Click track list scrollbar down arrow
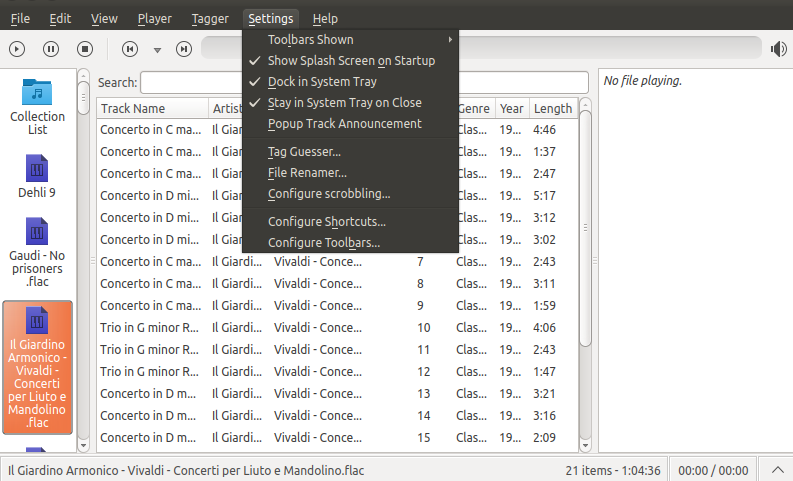793x481 pixels. [x=585, y=446]
